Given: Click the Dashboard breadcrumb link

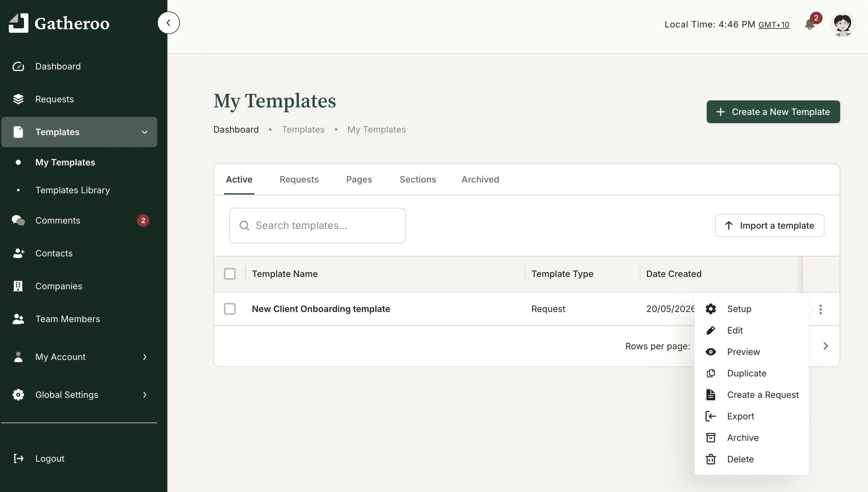Looking at the screenshot, I should [236, 129].
